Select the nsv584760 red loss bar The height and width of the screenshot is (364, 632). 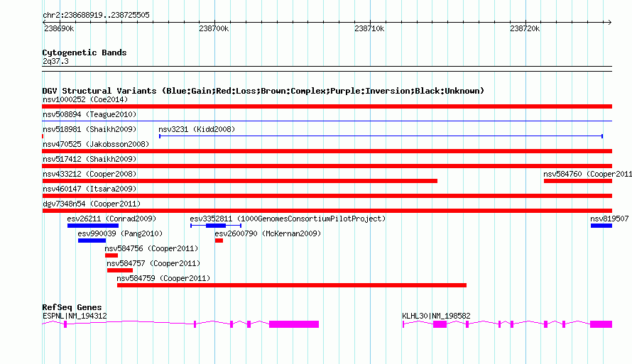pyautogui.click(x=578, y=181)
